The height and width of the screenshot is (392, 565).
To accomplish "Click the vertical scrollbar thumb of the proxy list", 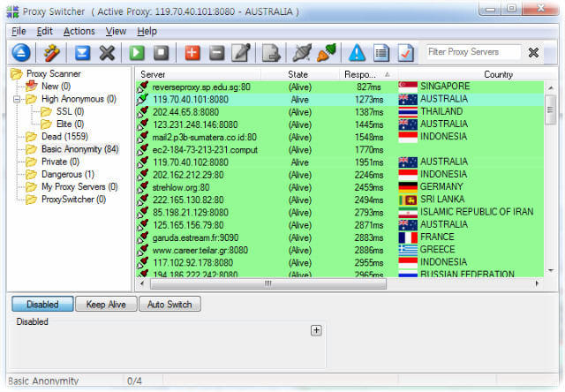I will [550, 109].
